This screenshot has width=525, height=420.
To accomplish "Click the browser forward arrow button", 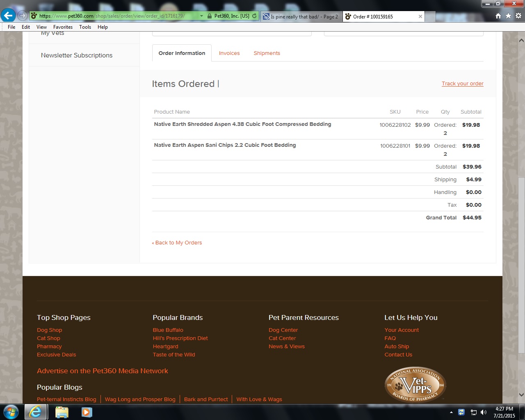I will coord(23,16).
